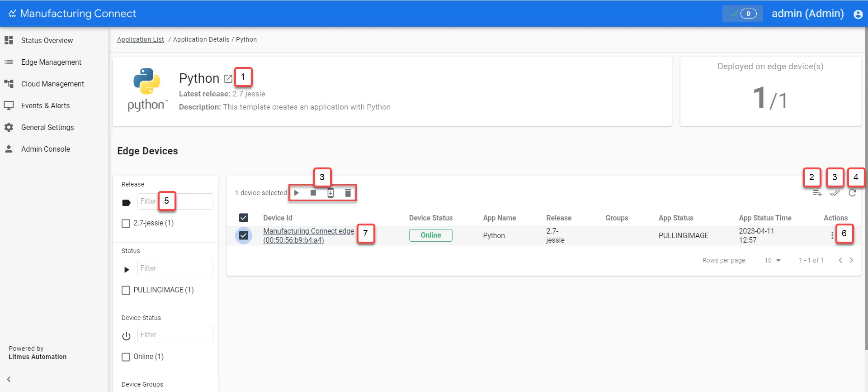Collapse the left sidebar
This screenshot has width=868, height=392.
[x=9, y=379]
